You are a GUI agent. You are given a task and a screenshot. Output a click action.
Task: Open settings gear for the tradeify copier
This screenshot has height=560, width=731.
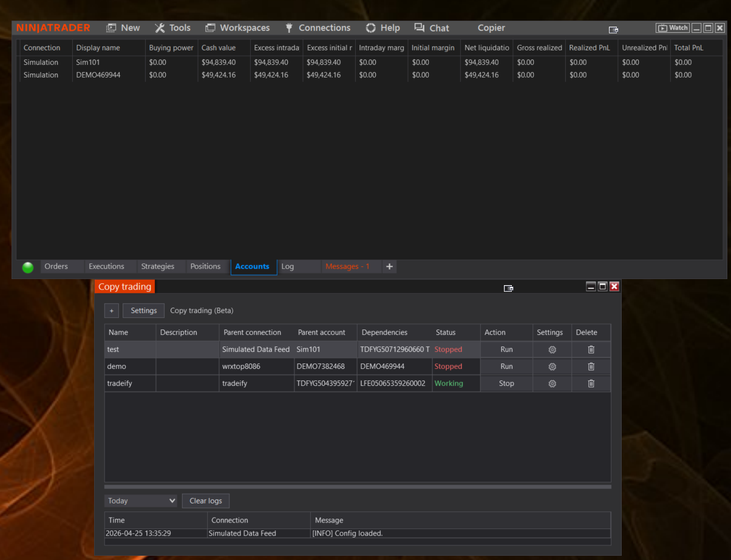(x=552, y=383)
